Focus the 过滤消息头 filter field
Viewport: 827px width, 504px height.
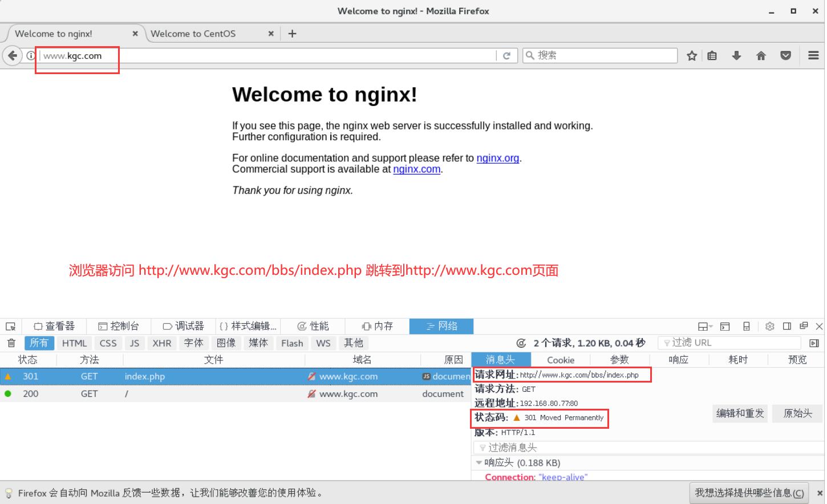pos(648,448)
